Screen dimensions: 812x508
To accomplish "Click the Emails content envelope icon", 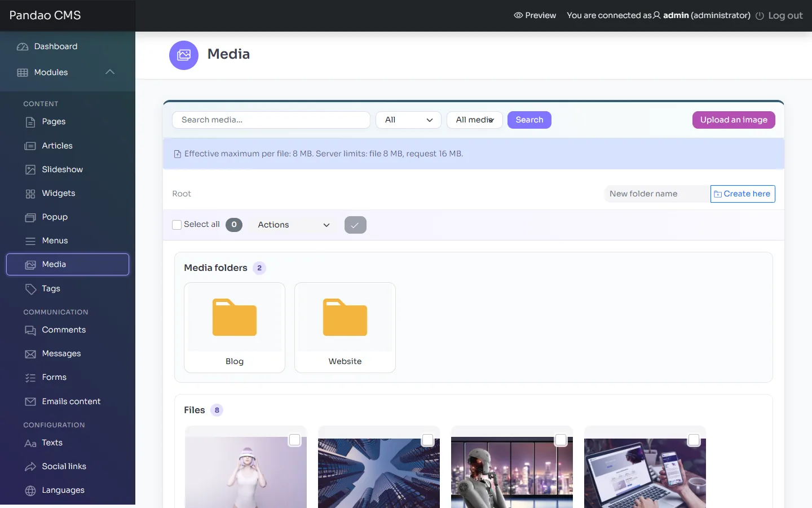I will (30, 402).
